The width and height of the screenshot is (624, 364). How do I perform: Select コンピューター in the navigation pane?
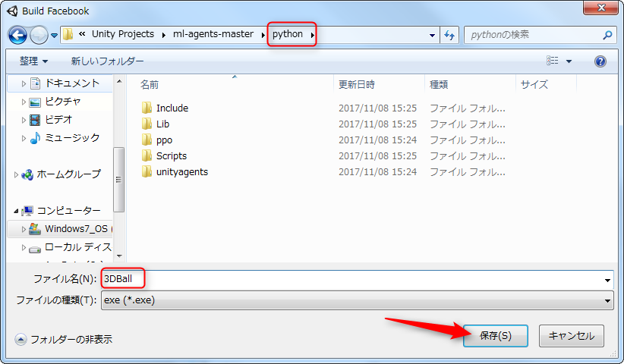pyautogui.click(x=68, y=211)
